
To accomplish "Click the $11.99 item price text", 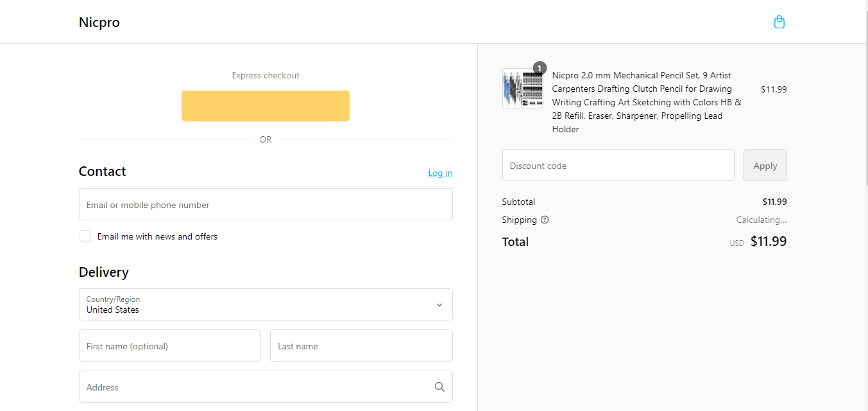I will tap(774, 89).
